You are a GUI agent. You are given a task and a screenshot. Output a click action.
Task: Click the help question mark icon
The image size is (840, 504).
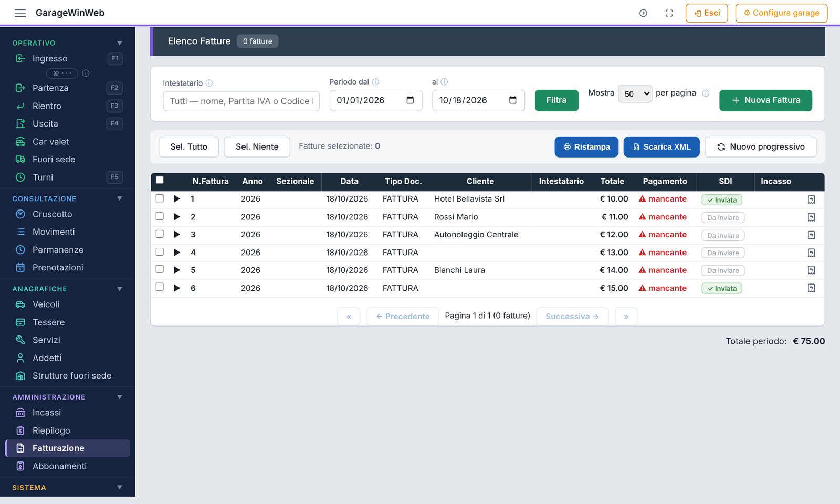click(643, 13)
